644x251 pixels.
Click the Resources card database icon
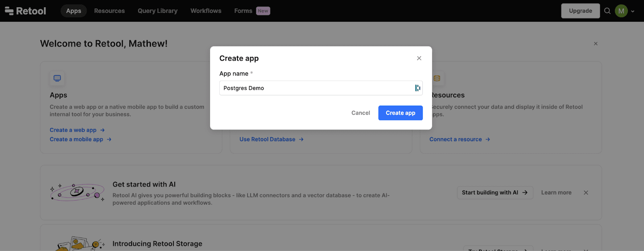click(x=437, y=78)
